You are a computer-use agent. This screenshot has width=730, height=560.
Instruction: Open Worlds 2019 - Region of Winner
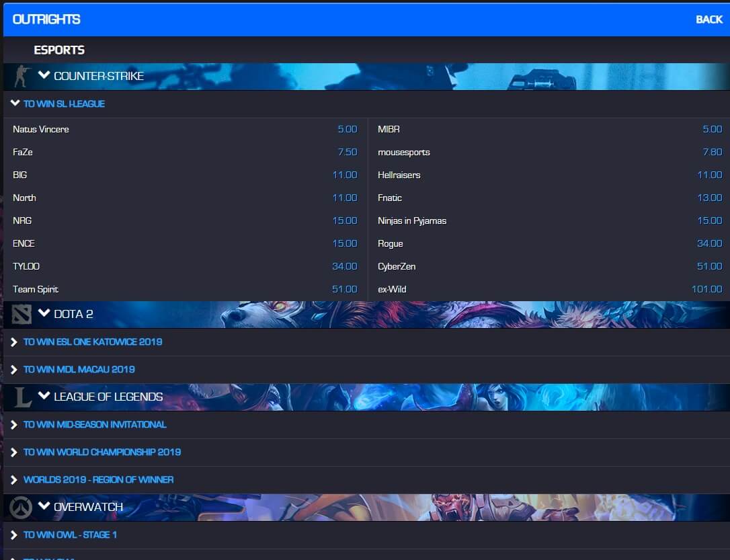coord(98,479)
